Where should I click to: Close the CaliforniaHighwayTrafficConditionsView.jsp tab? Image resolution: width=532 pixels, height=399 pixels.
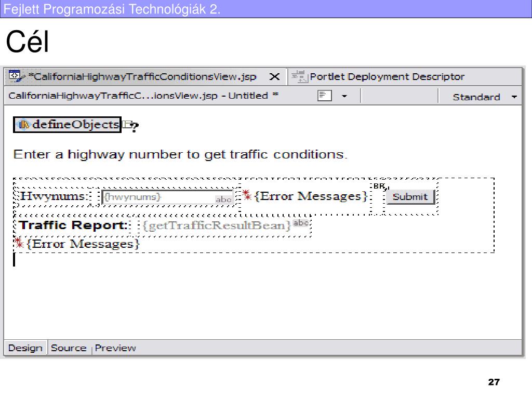[274, 77]
